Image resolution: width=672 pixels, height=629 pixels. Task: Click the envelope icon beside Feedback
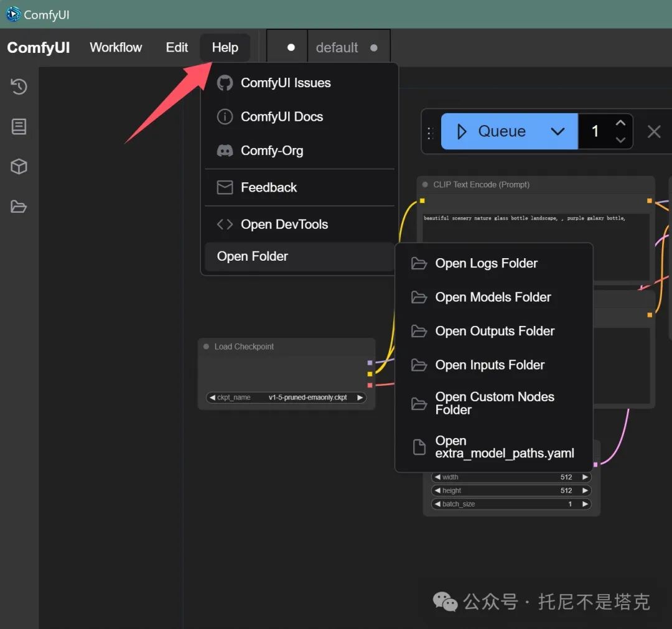tap(225, 187)
